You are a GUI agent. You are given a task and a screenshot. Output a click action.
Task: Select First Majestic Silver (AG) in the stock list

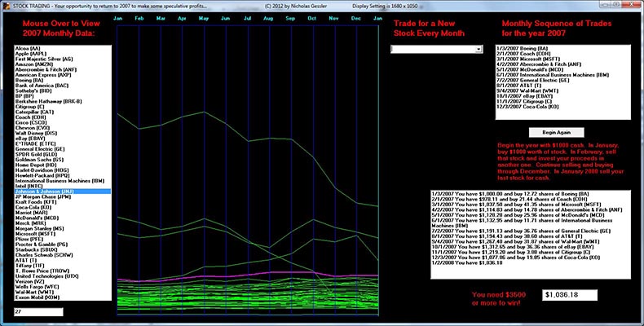tap(63, 59)
